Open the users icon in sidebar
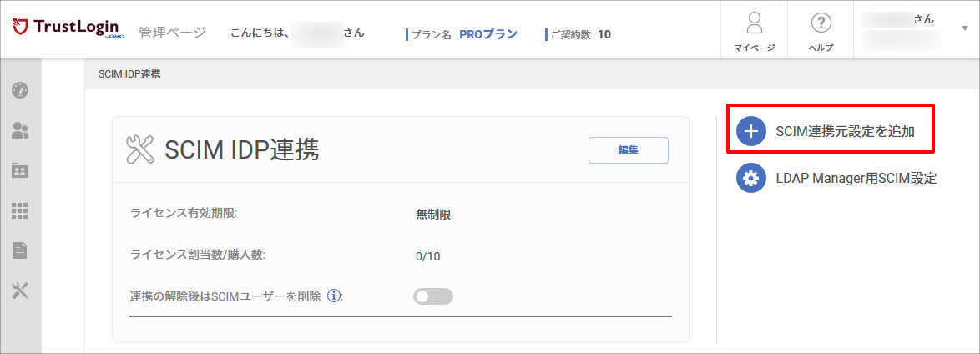The height and width of the screenshot is (354, 980). [x=21, y=130]
